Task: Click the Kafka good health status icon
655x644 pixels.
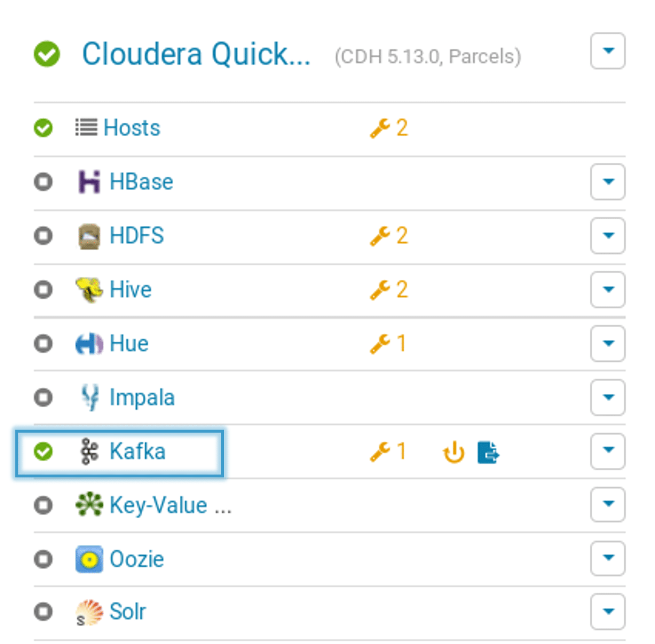Action: (43, 451)
